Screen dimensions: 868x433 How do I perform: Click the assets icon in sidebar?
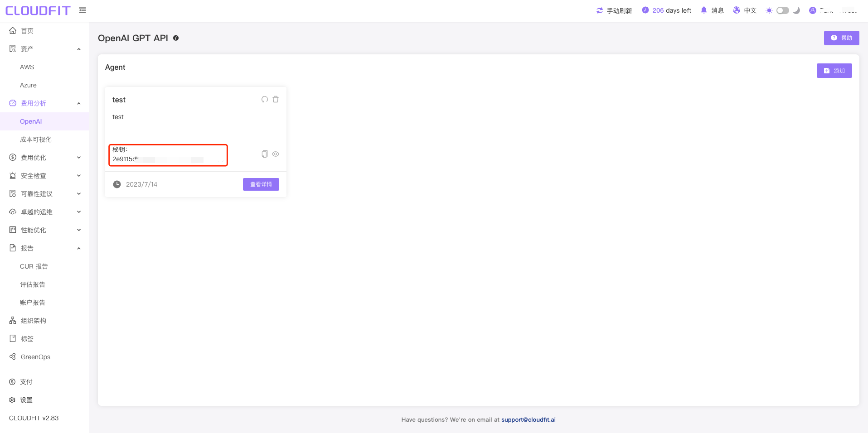pos(13,49)
